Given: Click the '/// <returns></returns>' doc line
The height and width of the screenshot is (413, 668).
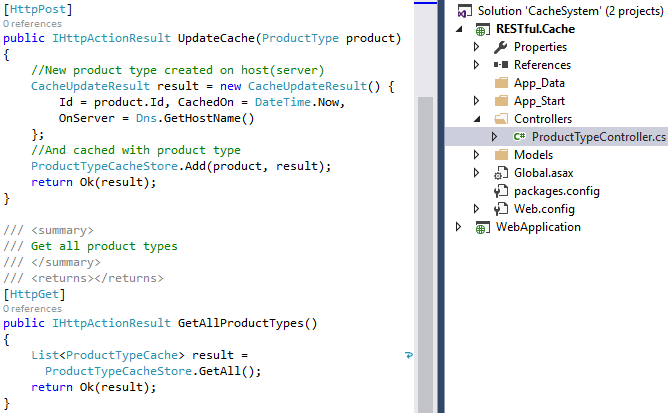Looking at the screenshot, I should (84, 278).
